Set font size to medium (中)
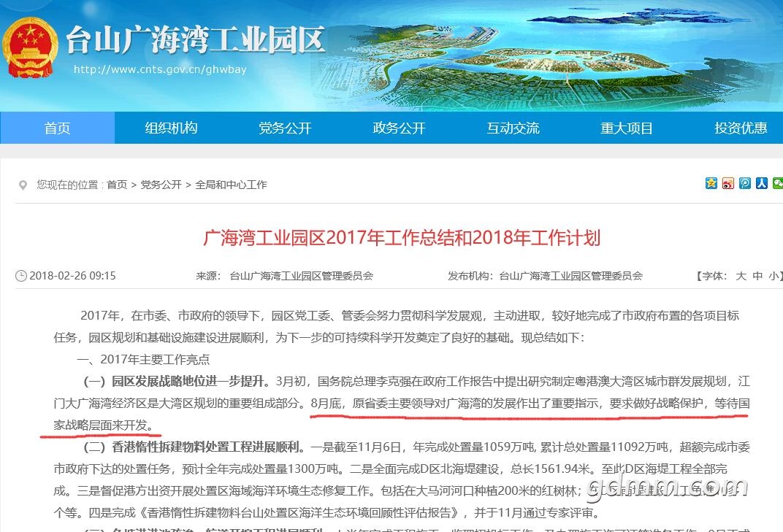Screen dimensions: 783x532 (x=757, y=276)
